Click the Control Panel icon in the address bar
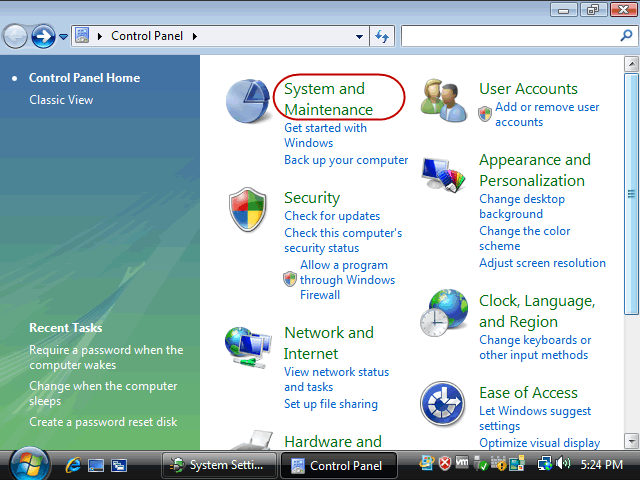The width and height of the screenshot is (640, 480). 82,36
